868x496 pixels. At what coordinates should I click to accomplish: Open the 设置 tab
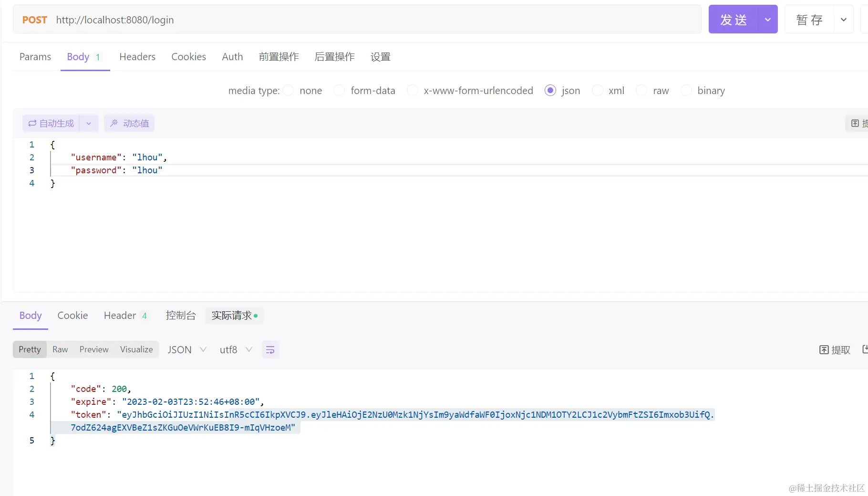(381, 57)
